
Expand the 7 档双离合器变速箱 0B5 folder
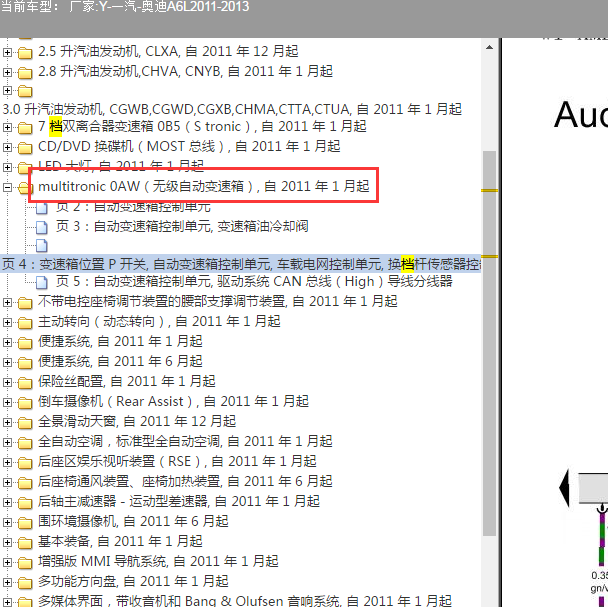7,127
